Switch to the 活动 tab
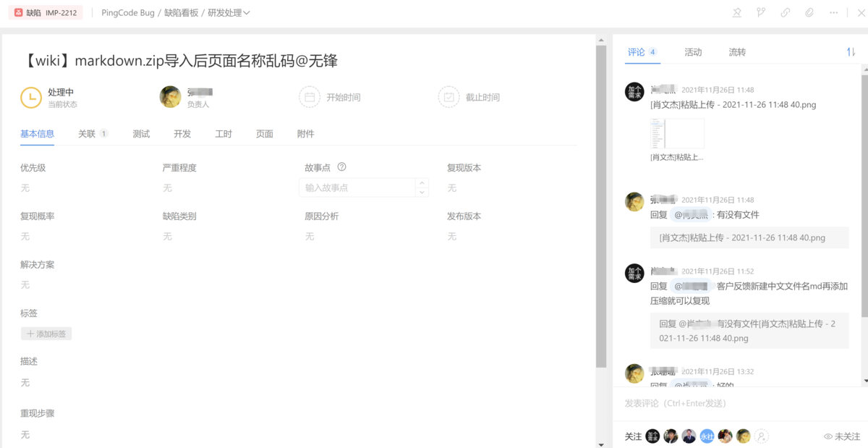Screen dimensions: 868x448 (693, 52)
